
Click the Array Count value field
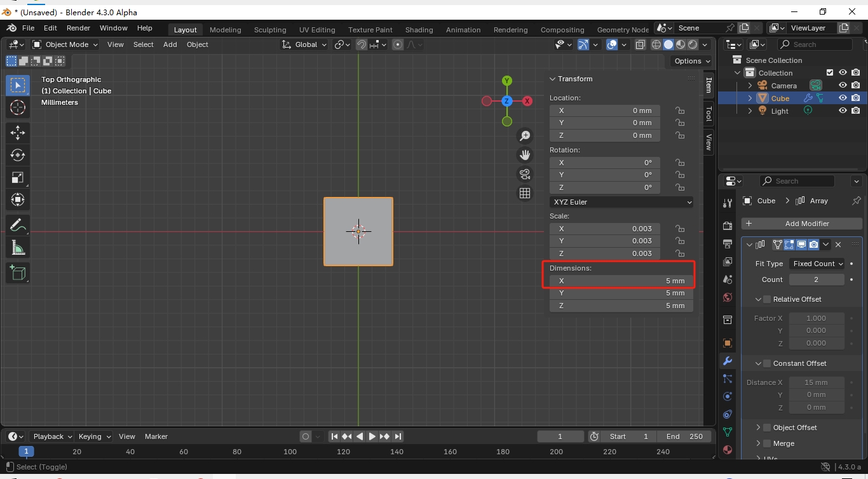coord(817,280)
